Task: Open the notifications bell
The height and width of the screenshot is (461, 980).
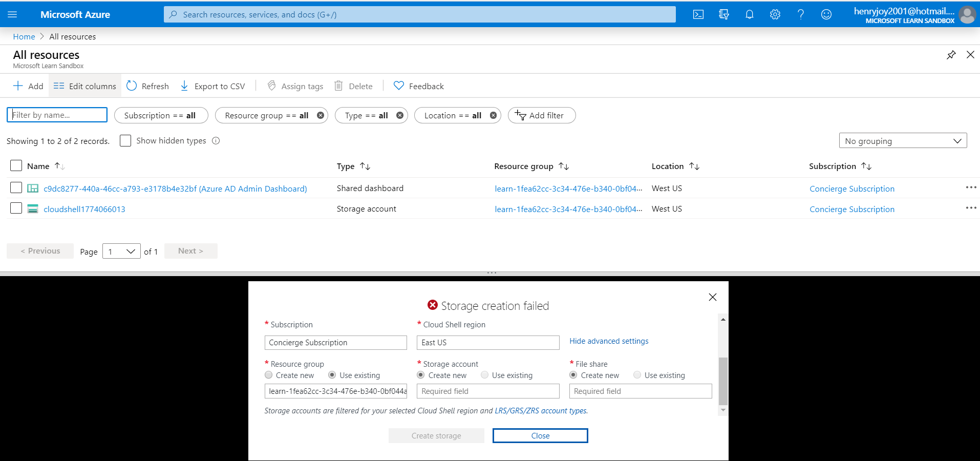Action: 749,14
